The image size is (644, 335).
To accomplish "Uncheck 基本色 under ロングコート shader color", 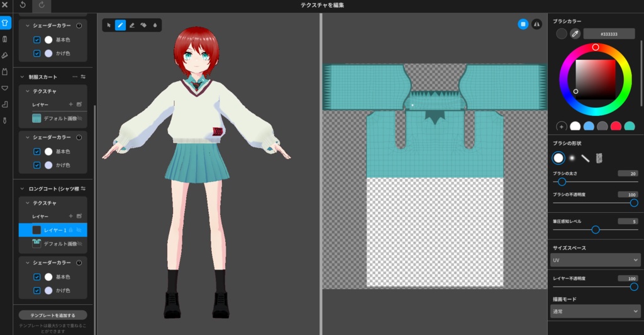I will [x=36, y=276].
